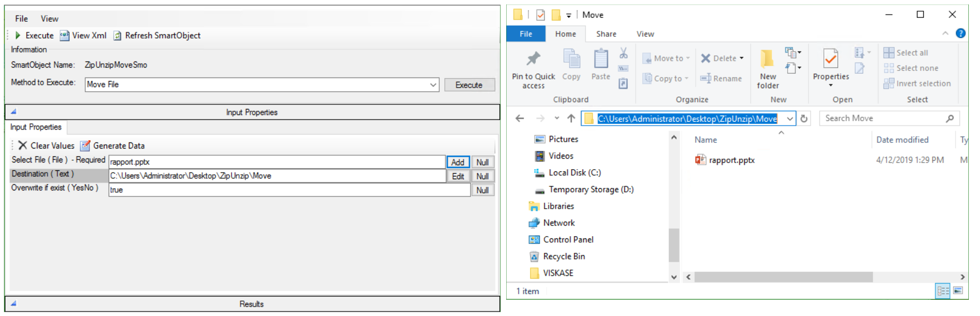The width and height of the screenshot is (980, 316).
Task: Click the Refresh SmartObject icon
Action: 118,36
